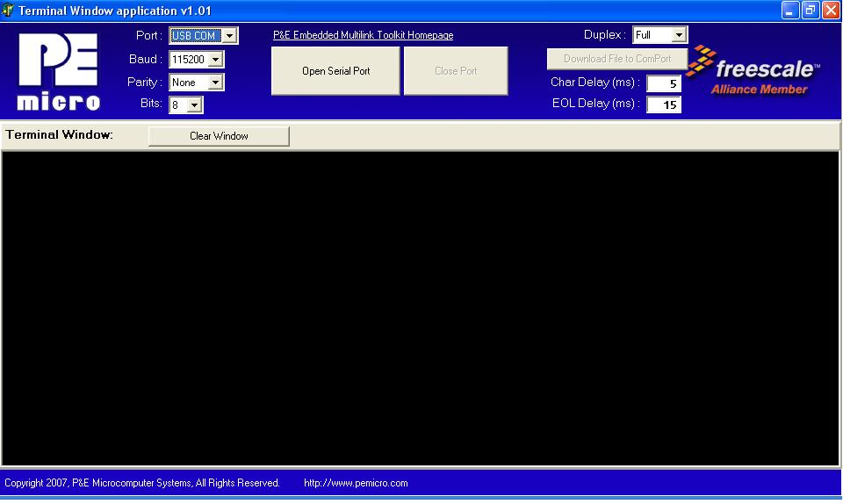
Task: Minimize the Terminal Window application
Action: [x=790, y=11]
